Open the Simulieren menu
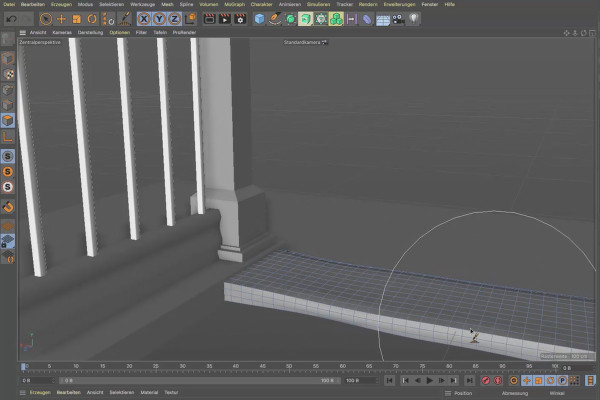The image size is (600, 400). click(318, 4)
